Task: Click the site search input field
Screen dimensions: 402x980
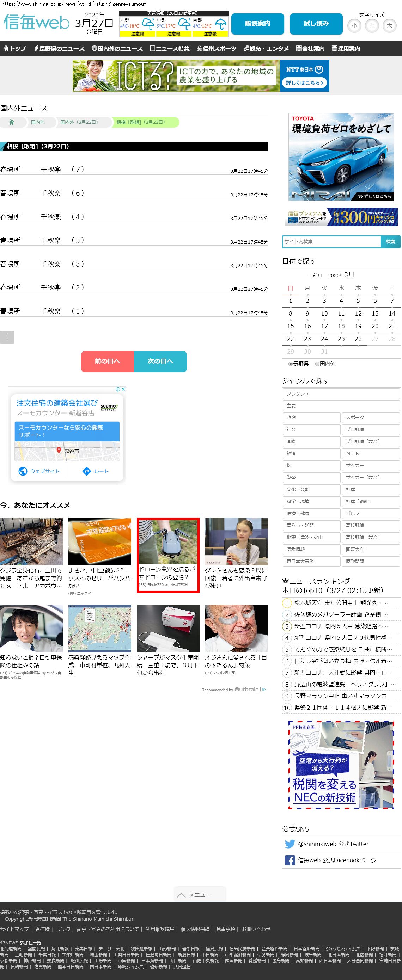Action: (331, 241)
